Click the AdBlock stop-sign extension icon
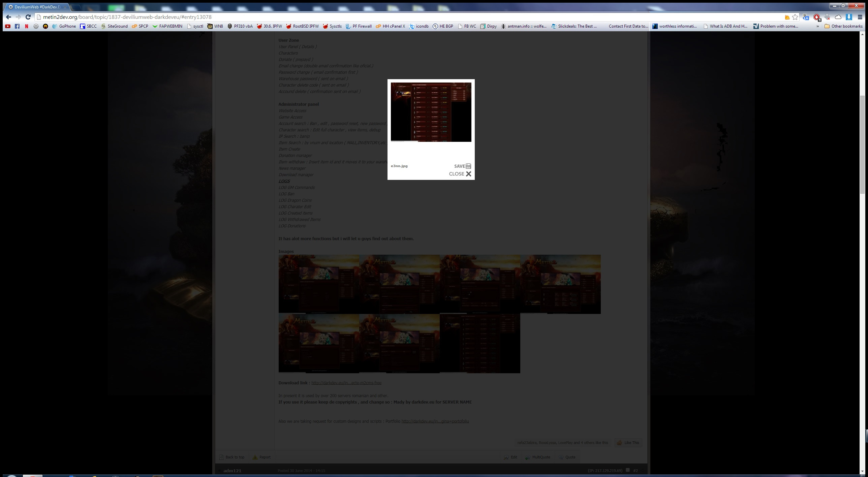This screenshot has height=477, width=868. pos(817,17)
